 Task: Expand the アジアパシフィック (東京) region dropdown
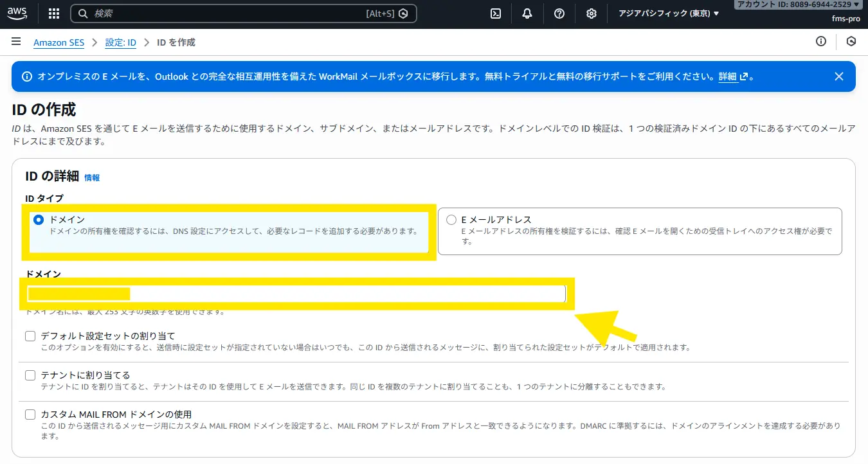click(x=669, y=13)
